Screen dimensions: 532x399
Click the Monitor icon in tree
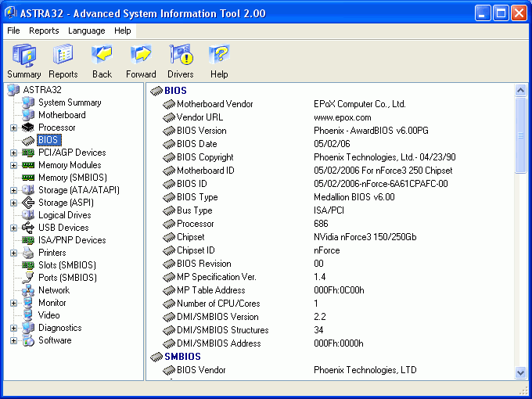(x=28, y=303)
